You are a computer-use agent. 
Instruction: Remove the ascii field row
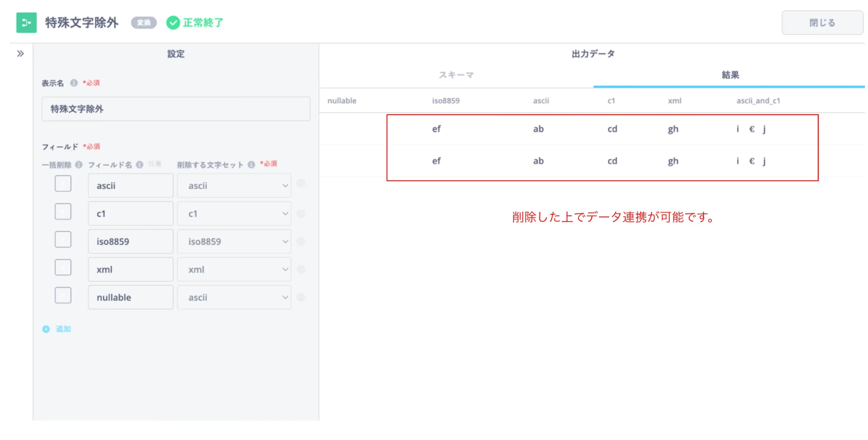click(301, 184)
